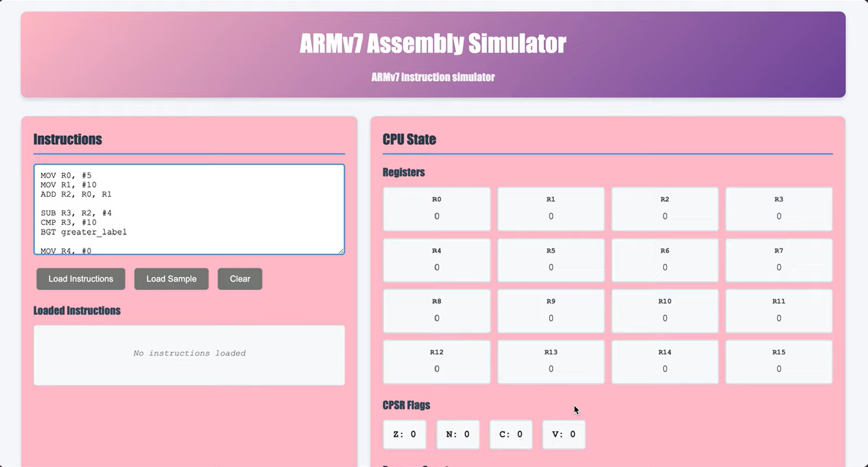Select the R8 register cell
The height and width of the screenshot is (467, 868).
(436, 311)
